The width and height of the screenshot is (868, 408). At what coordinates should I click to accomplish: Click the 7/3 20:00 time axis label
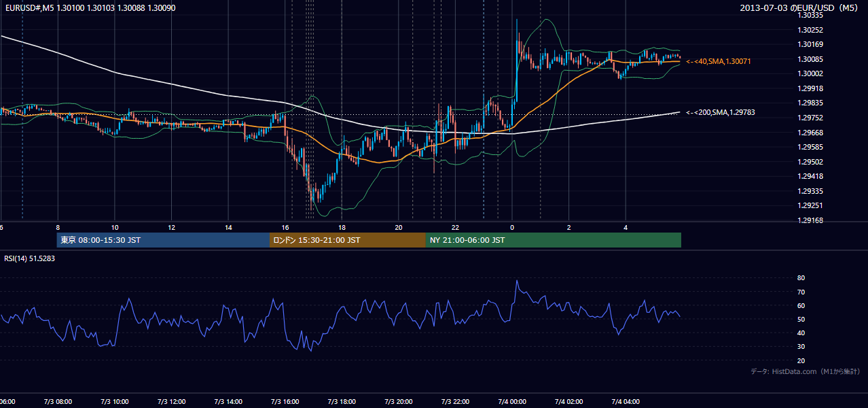pos(399,402)
